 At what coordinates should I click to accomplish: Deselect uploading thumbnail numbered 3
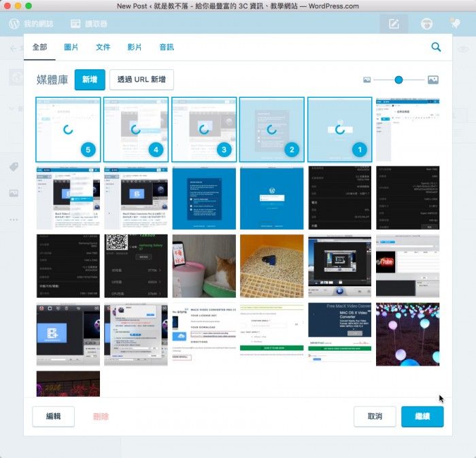(204, 130)
